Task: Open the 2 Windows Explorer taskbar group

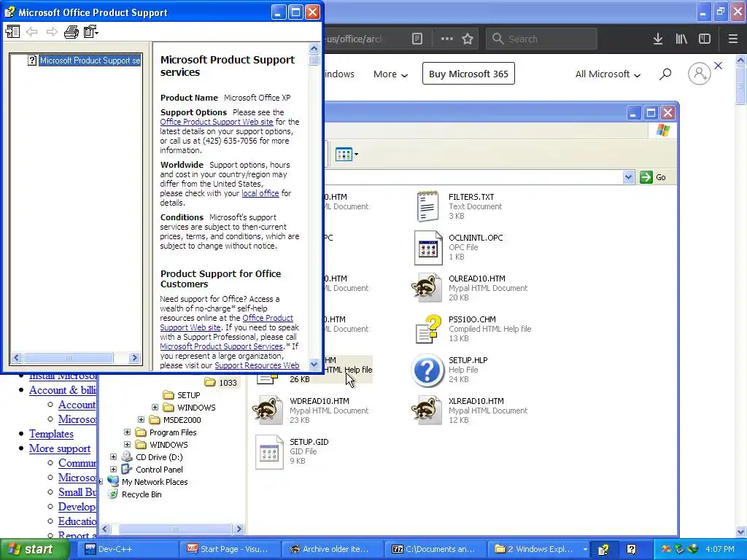Action: [538, 549]
